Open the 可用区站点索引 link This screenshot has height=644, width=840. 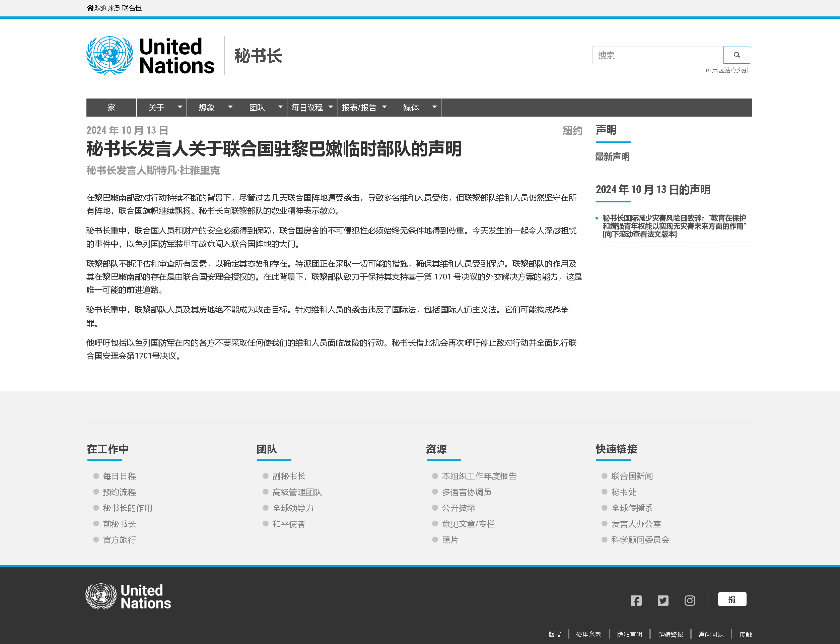[726, 70]
